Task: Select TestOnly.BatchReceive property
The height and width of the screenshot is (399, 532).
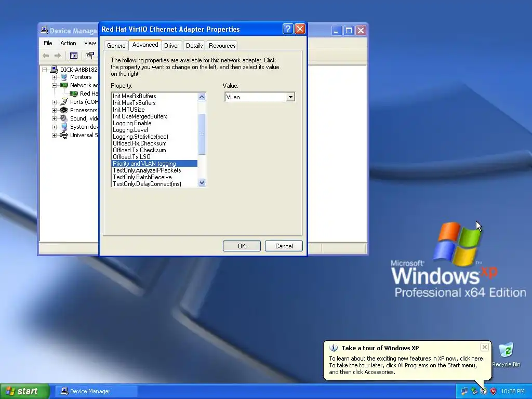Action: pyautogui.click(x=154, y=177)
